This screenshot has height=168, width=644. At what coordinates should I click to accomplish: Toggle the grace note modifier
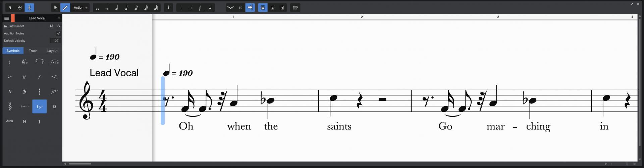(x=210, y=8)
